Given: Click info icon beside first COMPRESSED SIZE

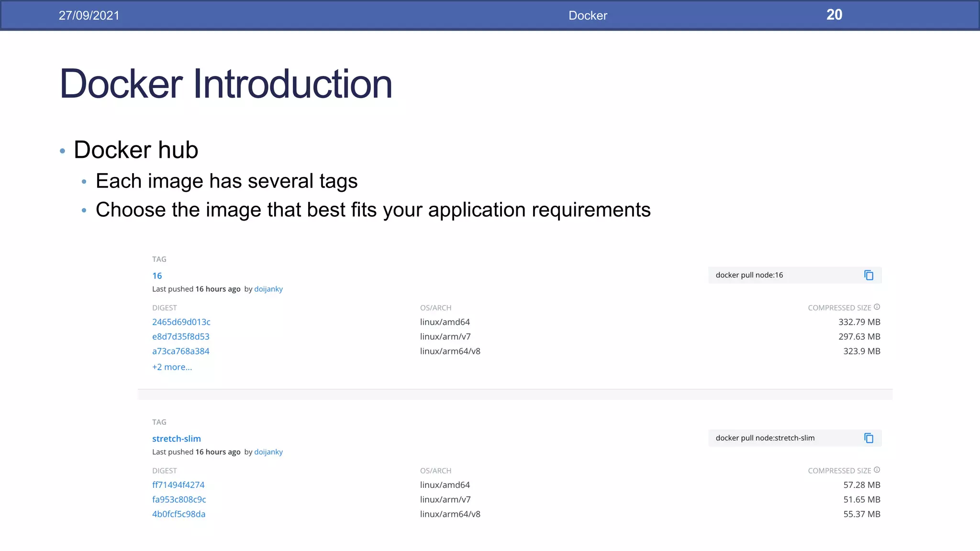Looking at the screenshot, I should tap(877, 307).
